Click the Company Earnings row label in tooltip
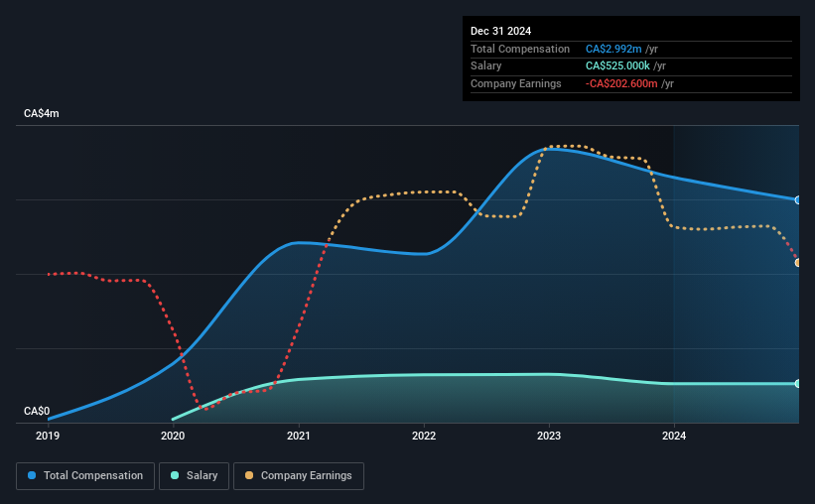 pos(516,83)
